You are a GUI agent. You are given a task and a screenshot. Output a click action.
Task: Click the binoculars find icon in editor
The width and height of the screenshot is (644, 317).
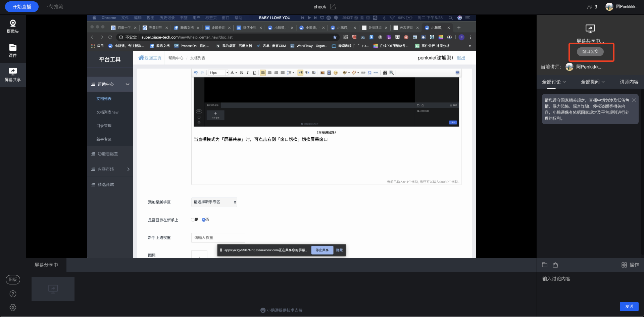point(385,73)
